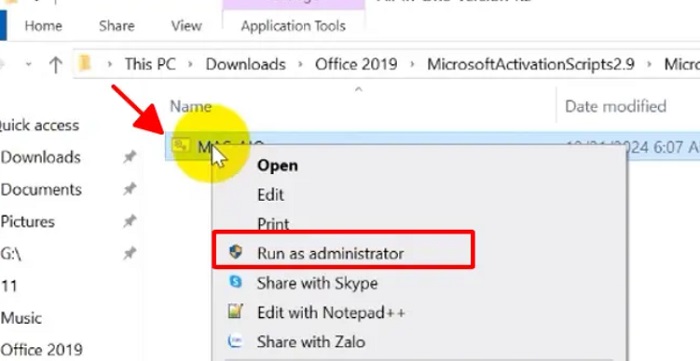Choose Edit from the context menu
The width and height of the screenshot is (700, 361).
pos(271,195)
